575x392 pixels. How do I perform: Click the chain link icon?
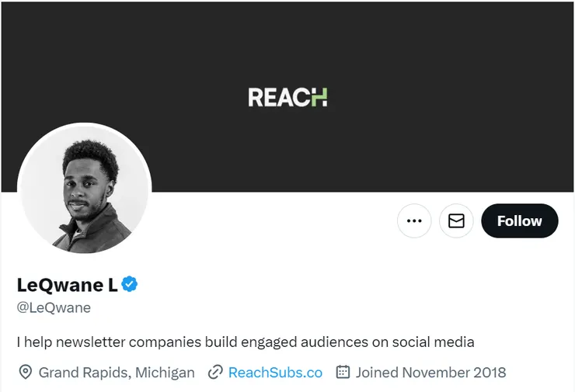215,373
